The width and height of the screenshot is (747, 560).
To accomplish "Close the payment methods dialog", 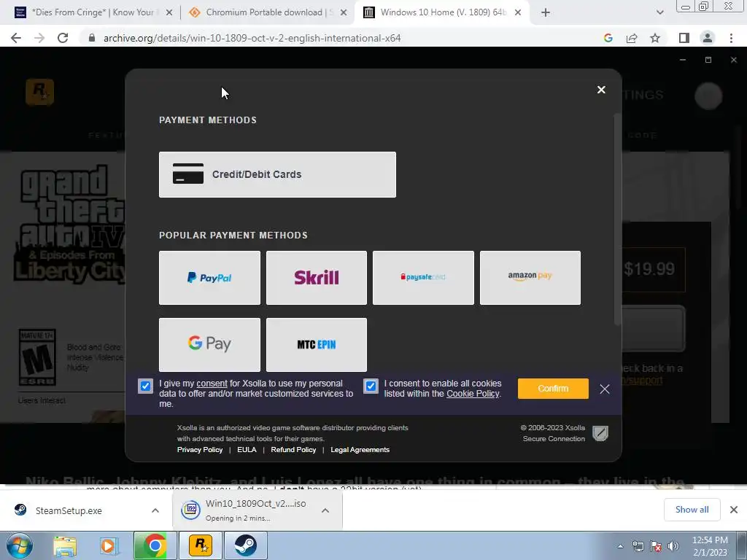I will (601, 90).
